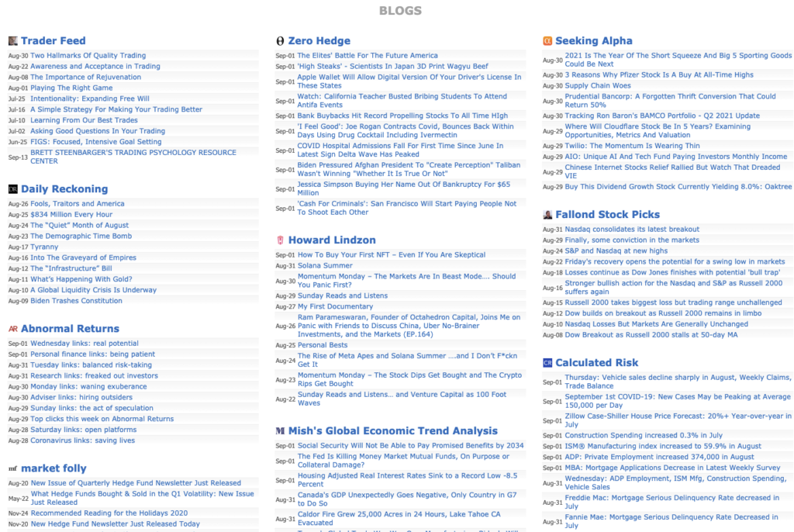Image resolution: width=794 pixels, height=532 pixels.
Task: Open 'Supply Chain Woes' article
Action: click(598, 85)
